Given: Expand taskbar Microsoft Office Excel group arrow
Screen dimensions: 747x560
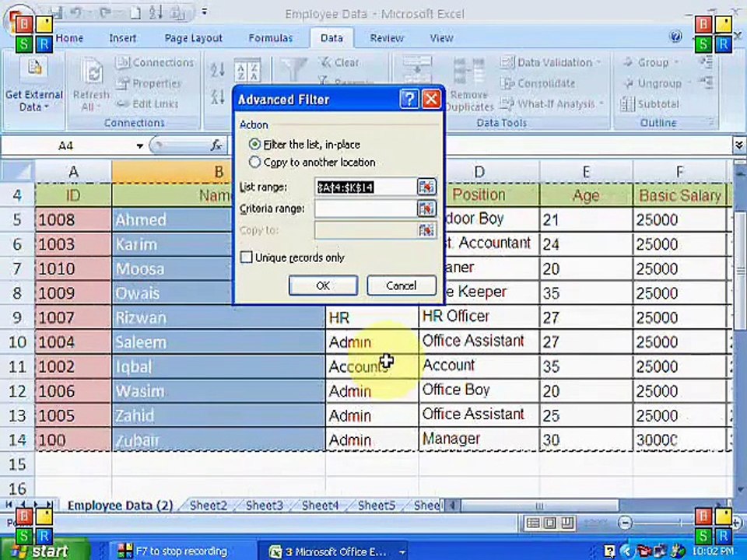Looking at the screenshot, I should coord(402,552).
